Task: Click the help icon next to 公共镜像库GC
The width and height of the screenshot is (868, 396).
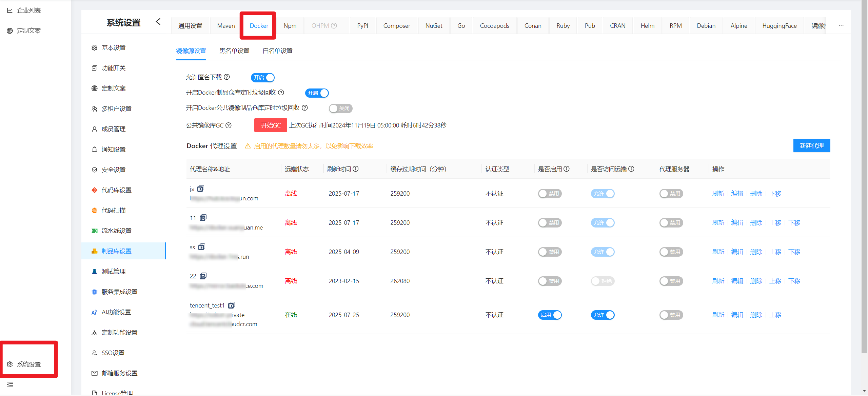Action: coord(229,125)
